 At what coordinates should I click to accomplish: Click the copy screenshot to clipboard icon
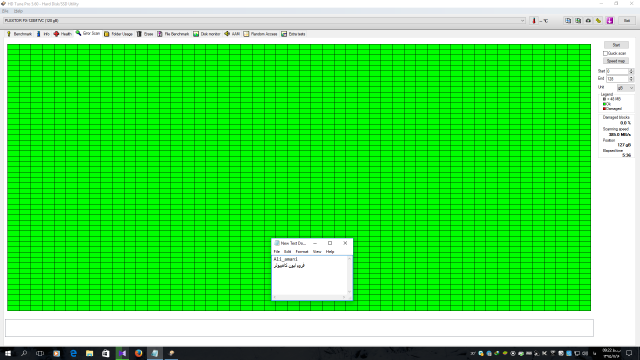point(578,20)
